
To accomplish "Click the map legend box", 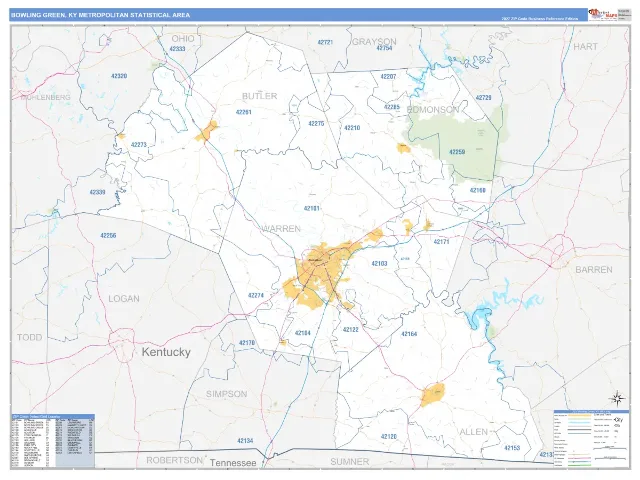I will (x=590, y=438).
